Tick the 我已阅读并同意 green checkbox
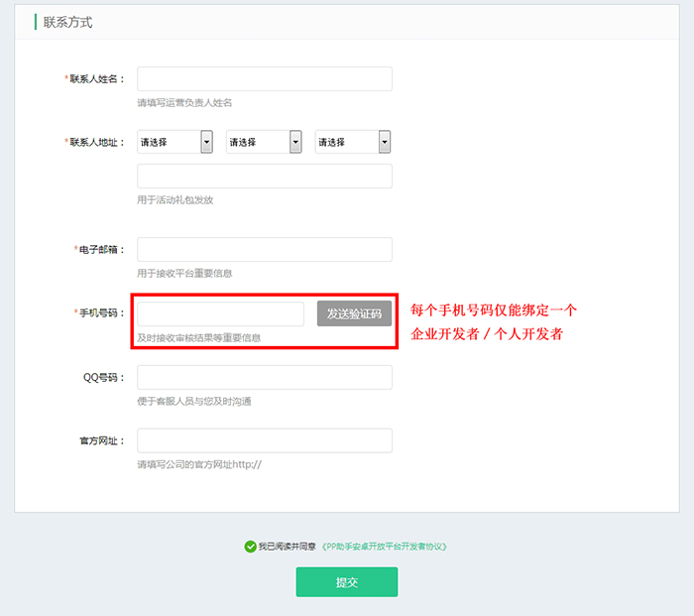 (x=250, y=546)
